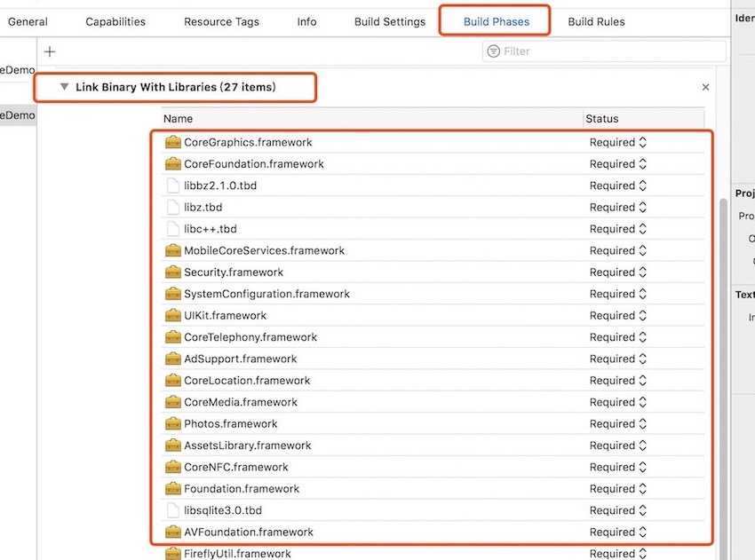
Task: Click the libbz2.1.0.tbd file icon
Action: click(x=173, y=185)
